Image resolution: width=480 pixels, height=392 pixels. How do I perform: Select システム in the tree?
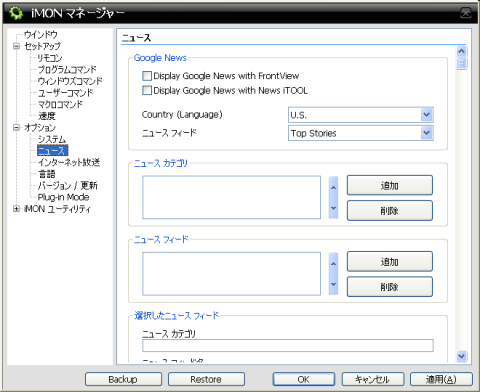(52, 139)
